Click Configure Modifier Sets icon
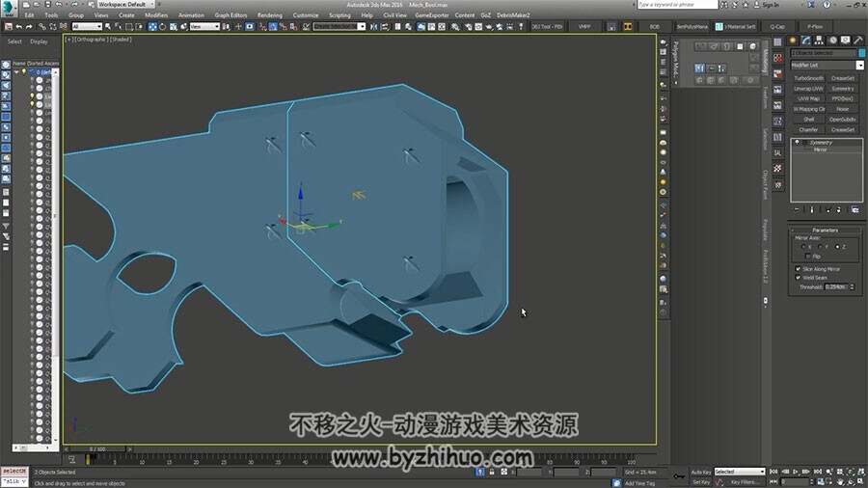This screenshot has width=868, height=488. [855, 209]
